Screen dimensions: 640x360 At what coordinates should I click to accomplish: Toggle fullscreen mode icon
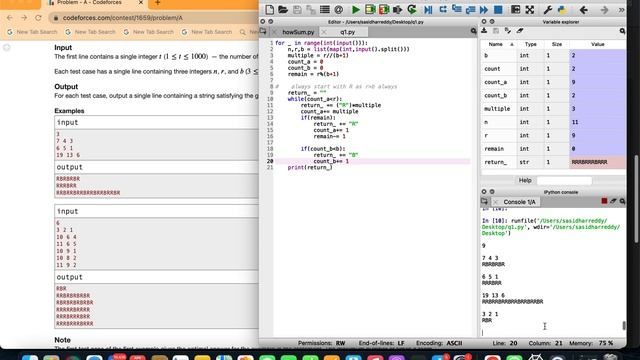[530, 9]
